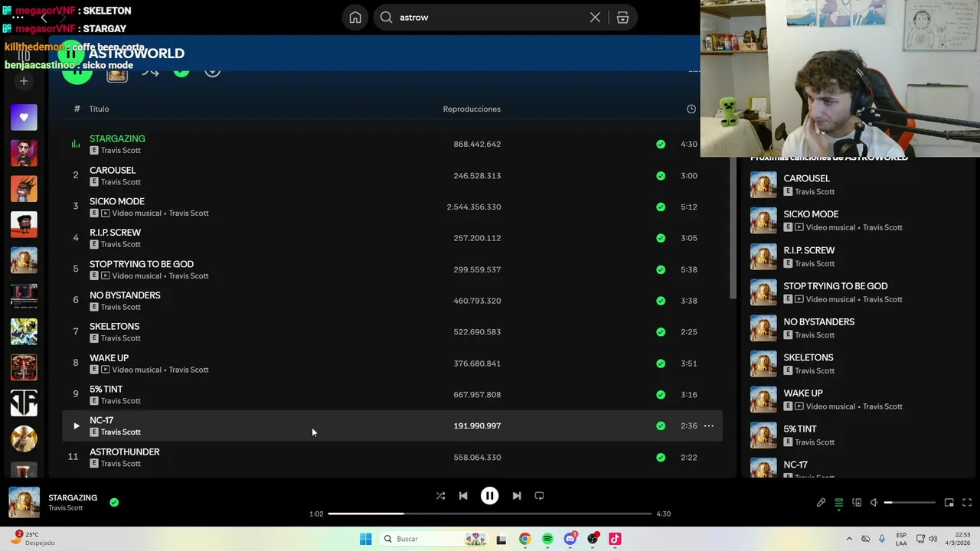Image resolution: width=980 pixels, height=551 pixels.
Task: Open the TF logo item in the sidebar
Action: coord(24,403)
